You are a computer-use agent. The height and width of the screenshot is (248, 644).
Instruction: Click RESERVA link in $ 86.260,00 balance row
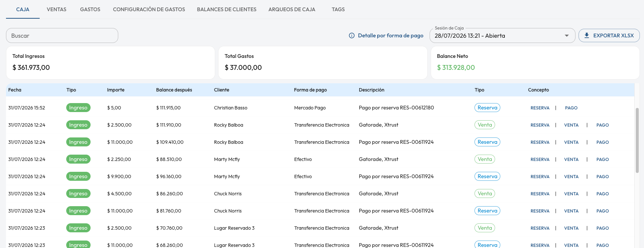point(540,194)
